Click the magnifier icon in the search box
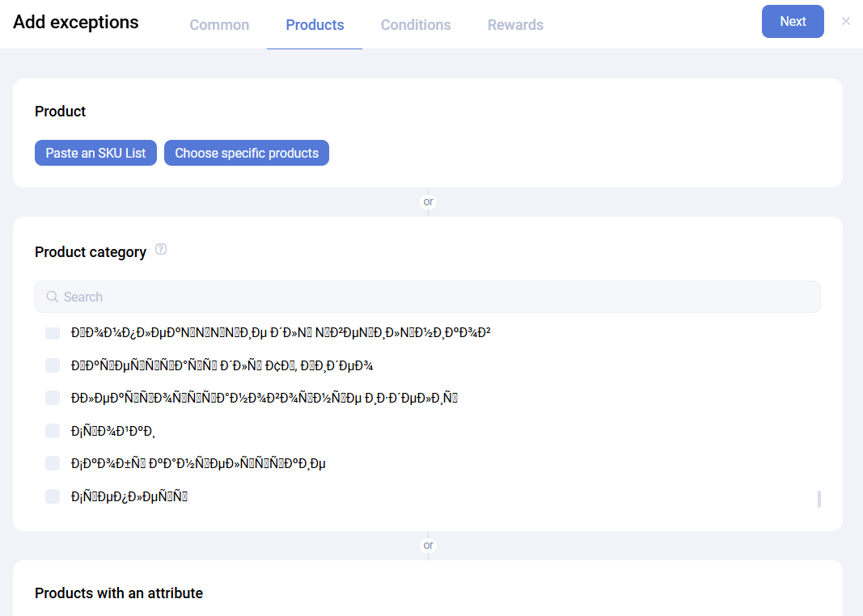Viewport: 863px width, 616px height. pos(53,297)
